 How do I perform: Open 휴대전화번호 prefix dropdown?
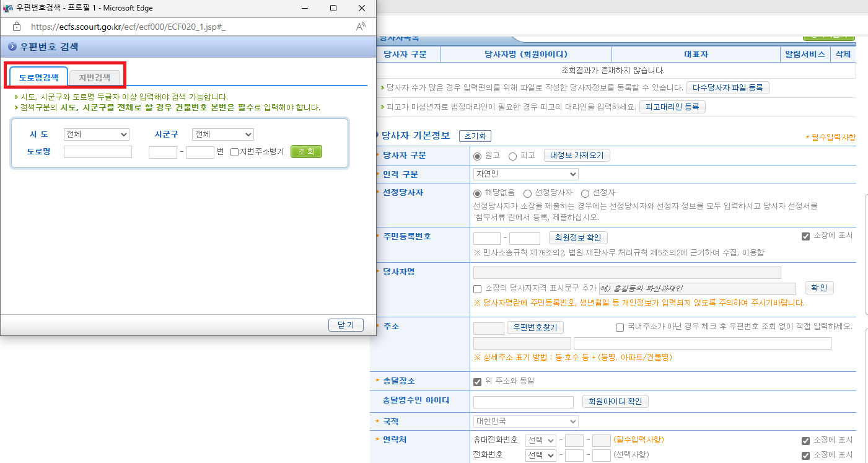click(x=540, y=441)
